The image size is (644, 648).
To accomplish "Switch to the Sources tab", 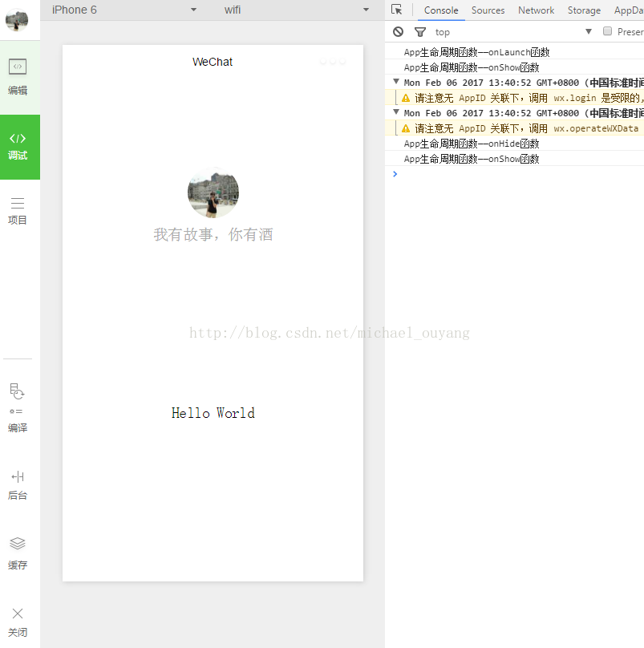I will click(x=488, y=10).
